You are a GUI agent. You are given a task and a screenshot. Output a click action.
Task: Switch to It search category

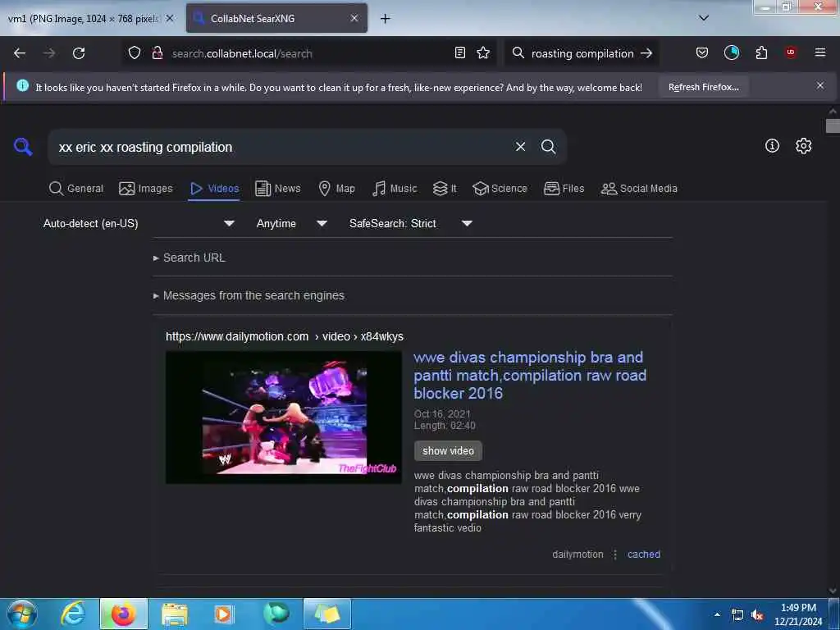[x=445, y=189]
